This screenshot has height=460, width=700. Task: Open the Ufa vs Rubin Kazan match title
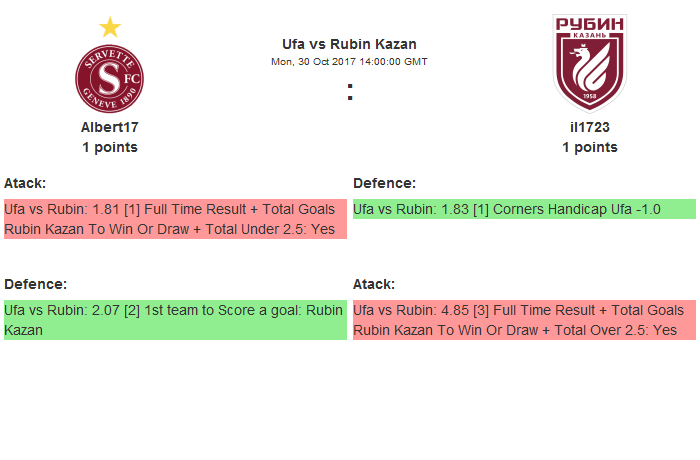349,44
